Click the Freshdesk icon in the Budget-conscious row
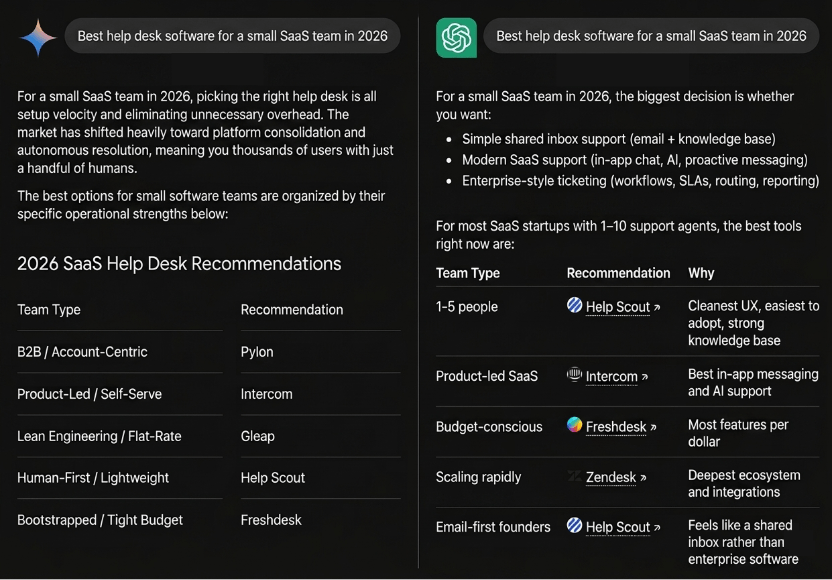The height and width of the screenshot is (580, 832). click(x=574, y=425)
